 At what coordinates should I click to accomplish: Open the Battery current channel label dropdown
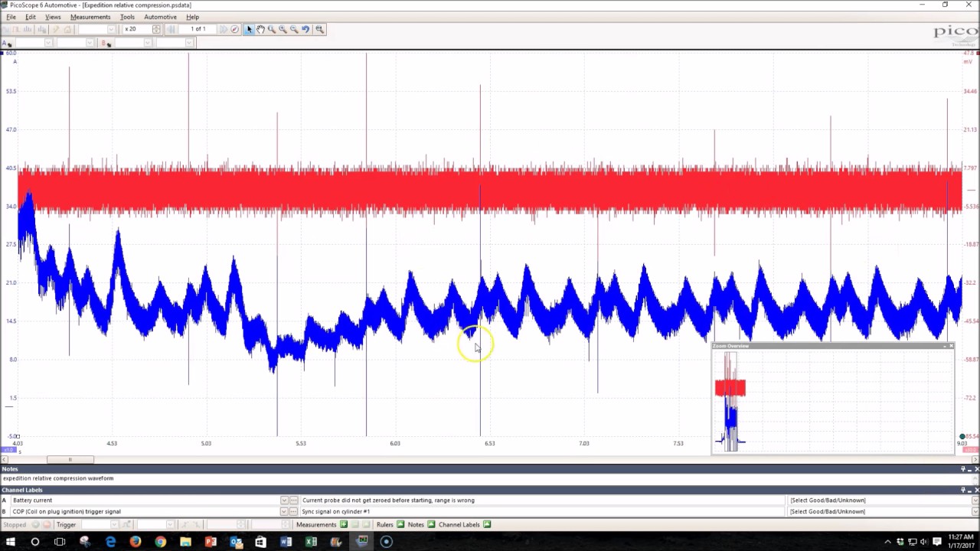pos(284,500)
